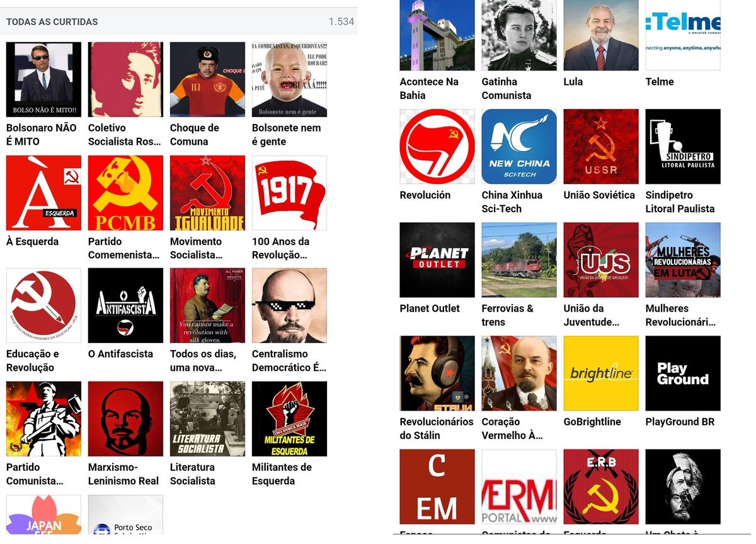Viewport: 756px width, 544px height.
Task: Open the PlayGround BR black logo
Action: pos(683,373)
